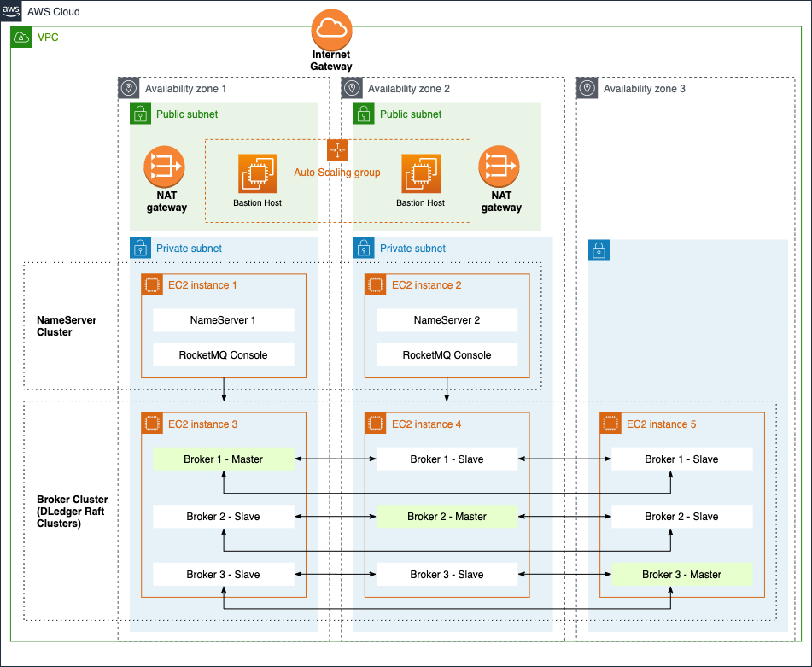The image size is (812, 667).
Task: Select the 'Broker 1 - Master' box
Action: (x=224, y=459)
